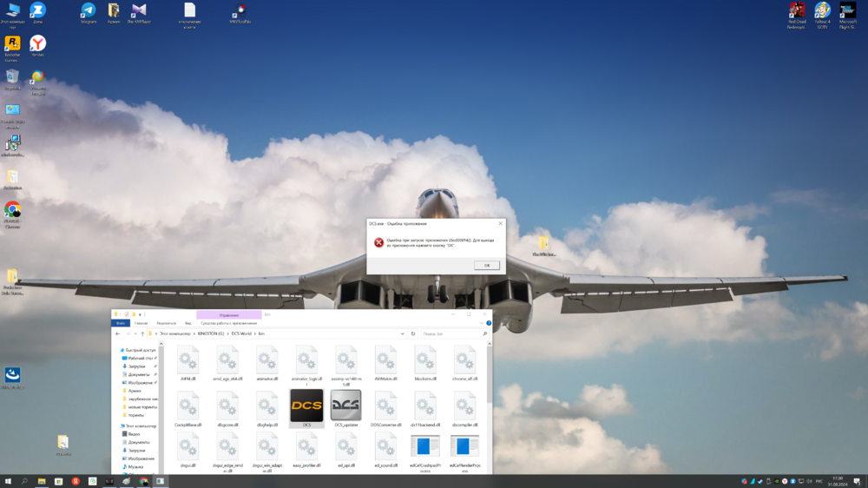Open the recent locations dropdown arrow

pyautogui.click(x=135, y=333)
